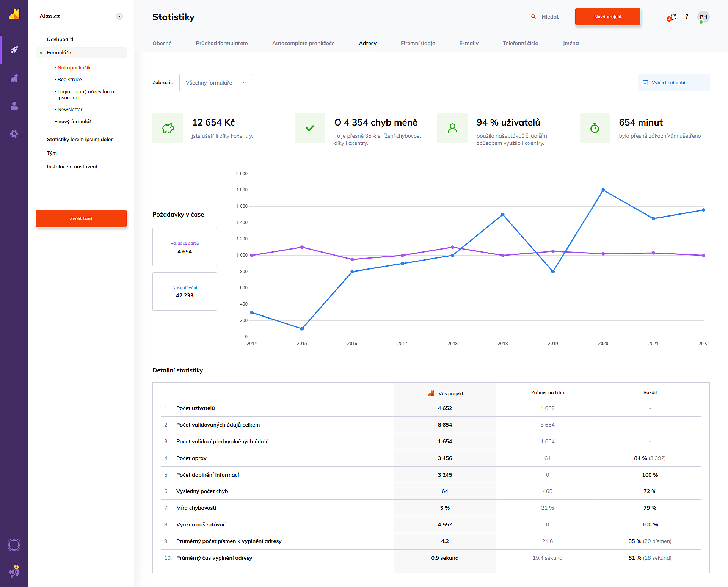
Task: Open the bar chart statistics sidebar icon
Action: tap(14, 78)
